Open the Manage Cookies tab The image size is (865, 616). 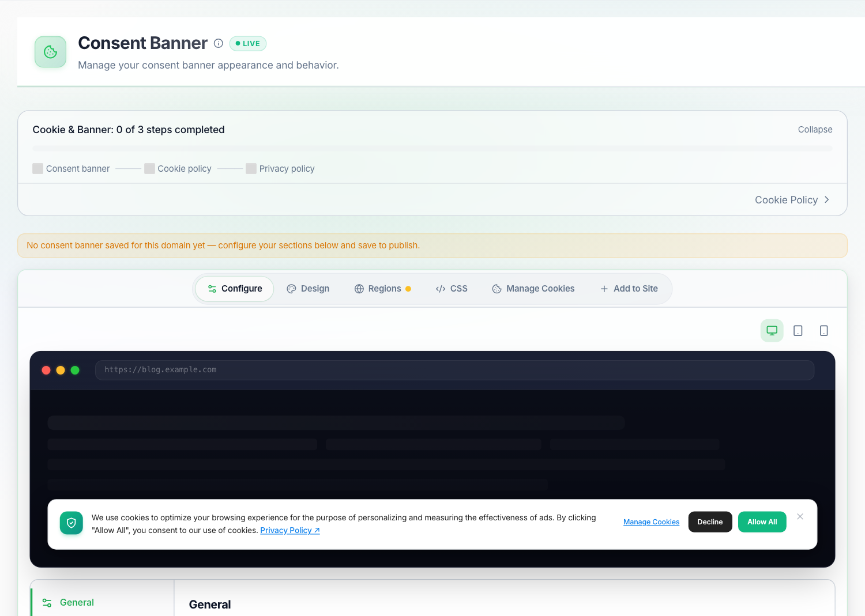coord(533,289)
